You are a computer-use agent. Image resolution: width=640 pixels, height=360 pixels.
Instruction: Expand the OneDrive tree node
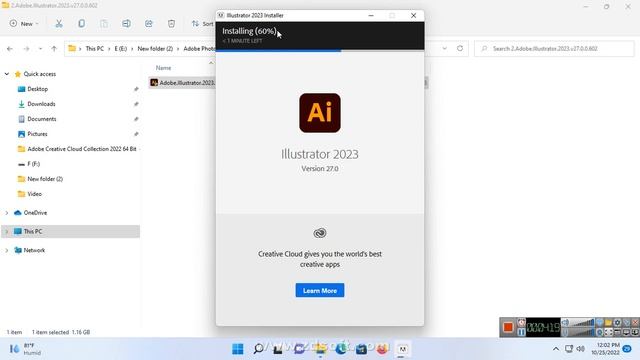7,213
